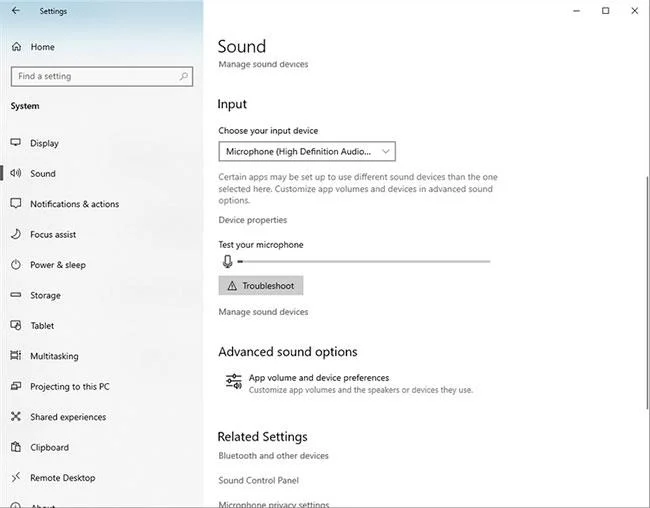
Task: Open Shared experiences page
Action: [68, 417]
